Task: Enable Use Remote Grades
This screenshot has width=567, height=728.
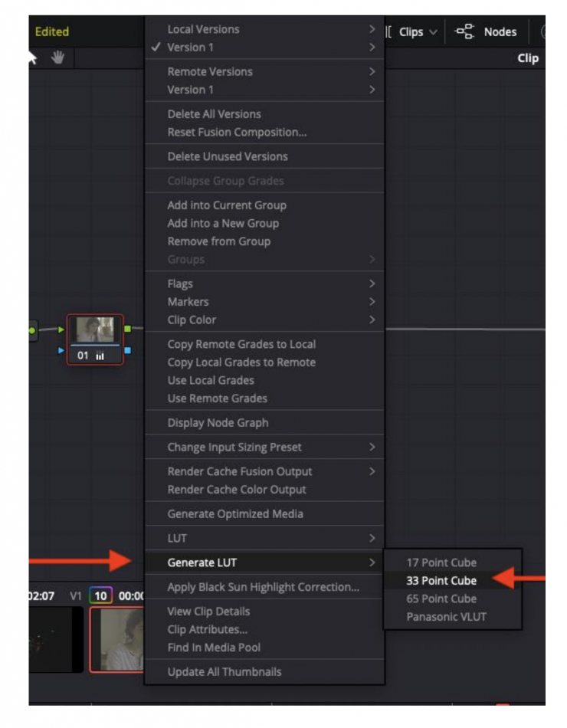Action: 217,398
